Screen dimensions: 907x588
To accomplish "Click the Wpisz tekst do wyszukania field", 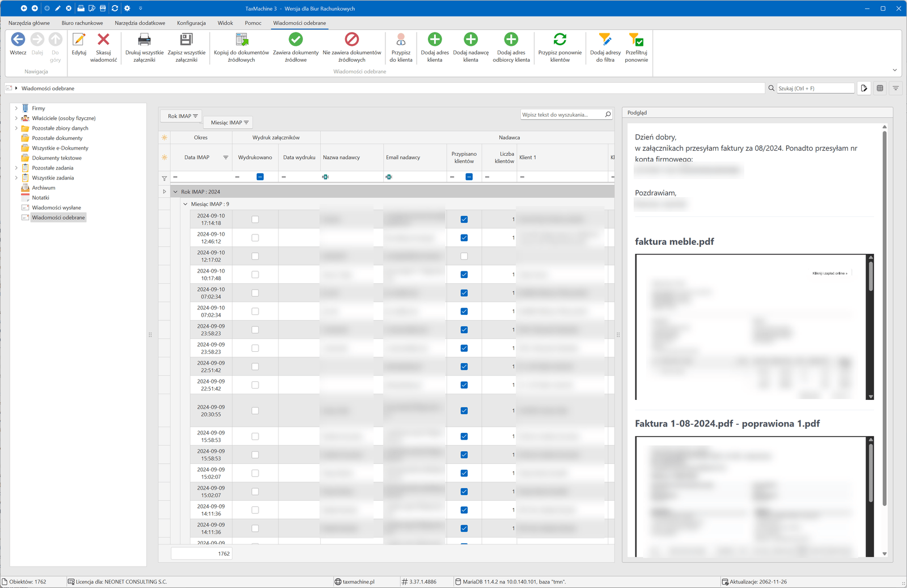I will [561, 114].
